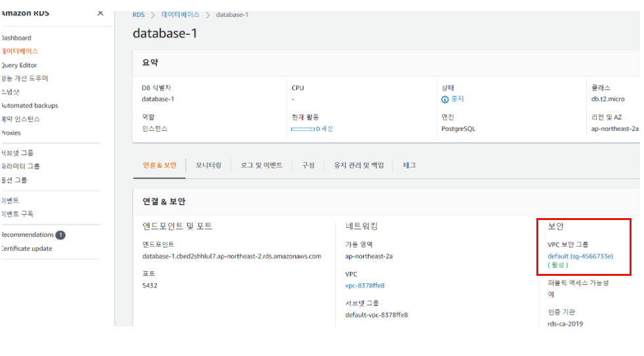Open Proxies in the sidebar
This screenshot has height=356, width=644.
point(11,133)
